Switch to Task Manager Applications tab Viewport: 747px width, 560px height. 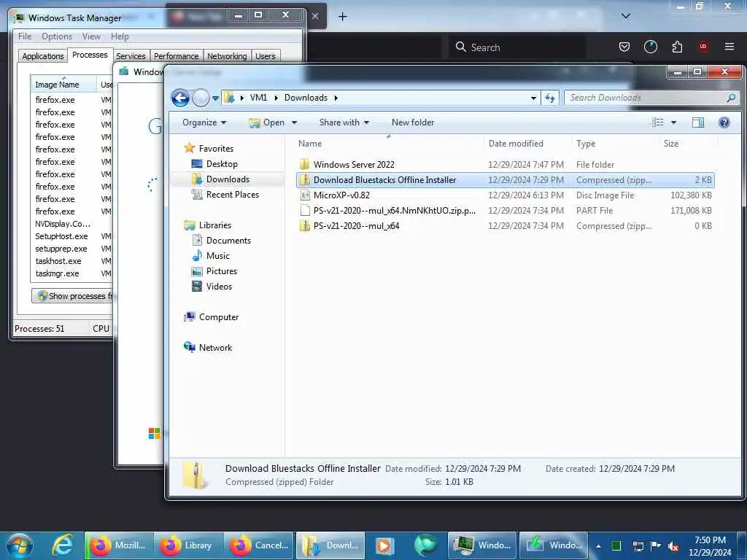tap(43, 55)
